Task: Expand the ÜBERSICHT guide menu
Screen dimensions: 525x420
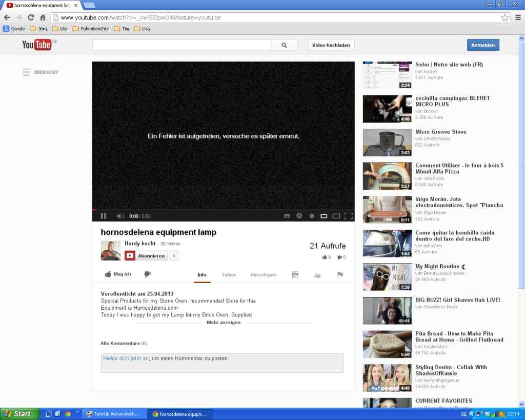Action: (41, 72)
